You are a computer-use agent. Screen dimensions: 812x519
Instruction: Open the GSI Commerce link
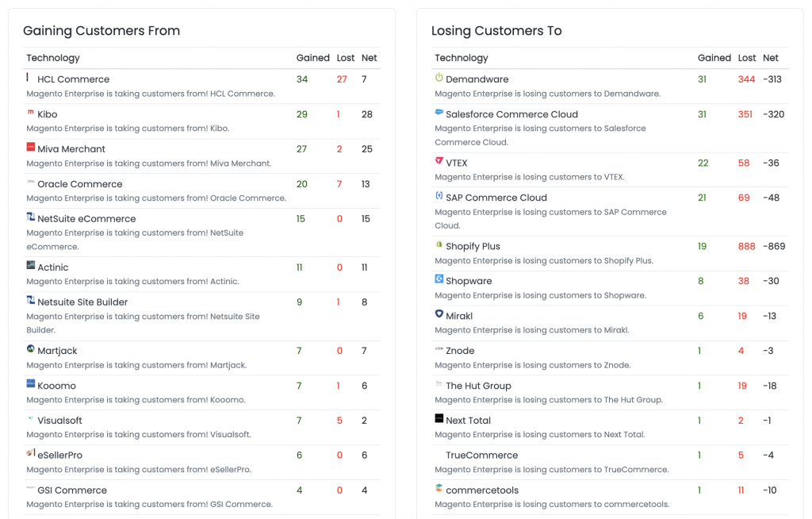pos(72,490)
